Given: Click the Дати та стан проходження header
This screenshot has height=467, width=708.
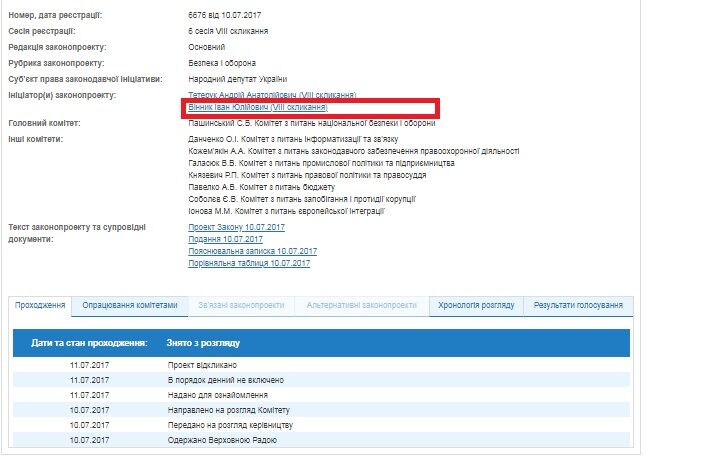Looking at the screenshot, I should (90, 343).
